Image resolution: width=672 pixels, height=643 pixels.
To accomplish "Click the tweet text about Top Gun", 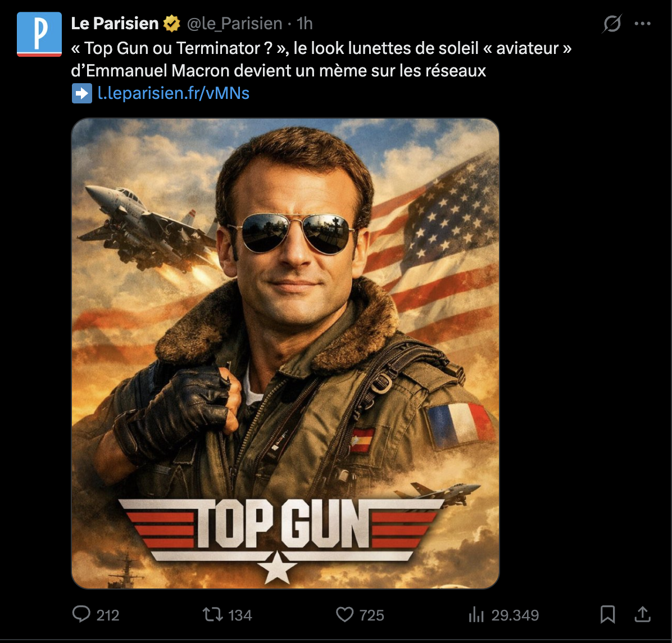I will coord(320,60).
